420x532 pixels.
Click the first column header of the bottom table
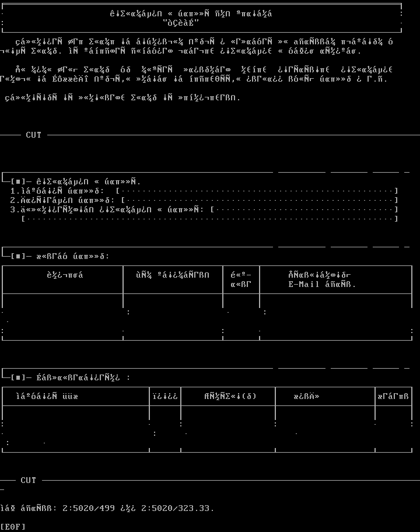pos(47,396)
